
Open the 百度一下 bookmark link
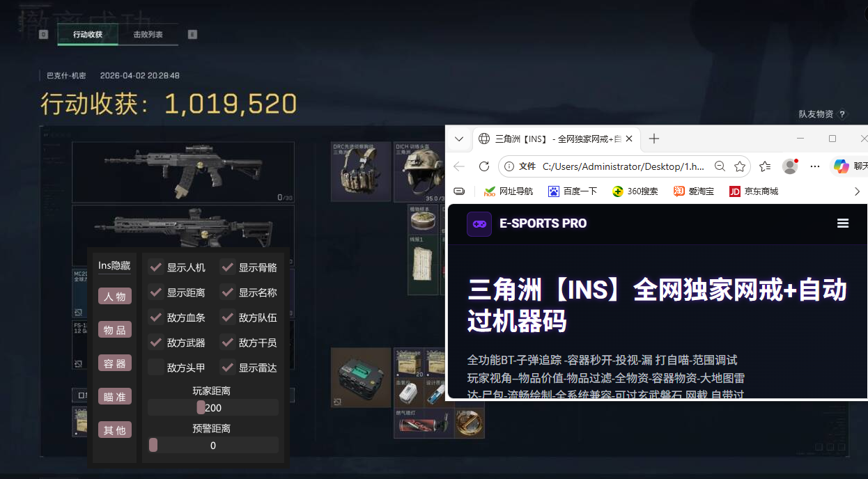point(573,191)
